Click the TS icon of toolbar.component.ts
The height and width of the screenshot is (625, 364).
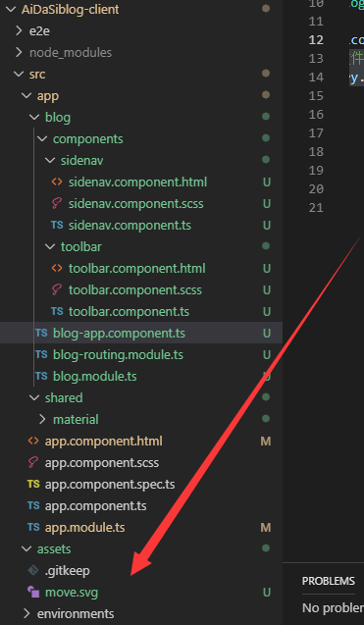point(57,311)
